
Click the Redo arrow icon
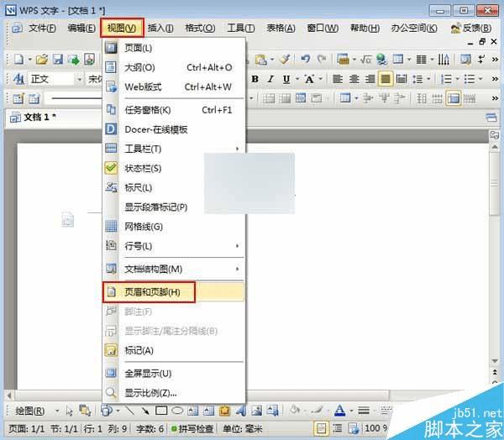[x=321, y=59]
